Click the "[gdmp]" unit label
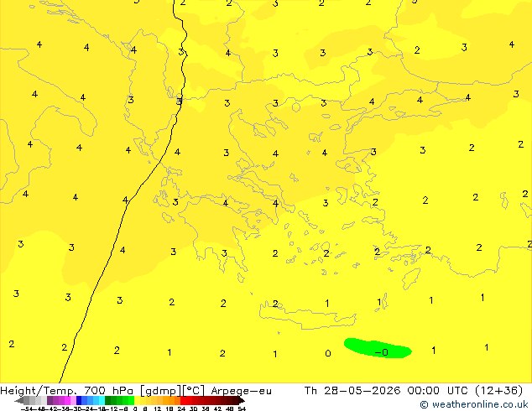Viewport: 532px width, 411px height. click(x=160, y=391)
